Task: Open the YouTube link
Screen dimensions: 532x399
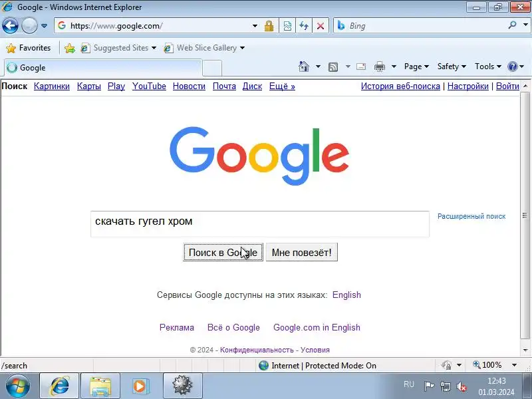Action: tap(149, 86)
